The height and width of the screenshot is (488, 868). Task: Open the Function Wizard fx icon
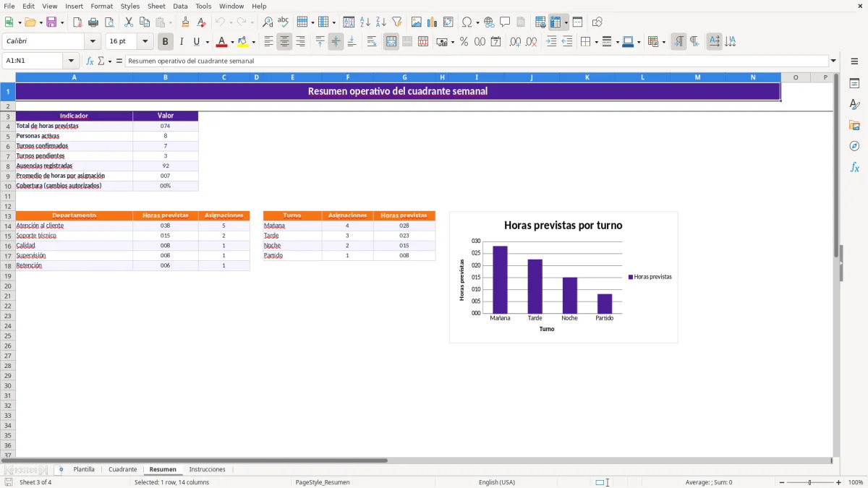90,61
